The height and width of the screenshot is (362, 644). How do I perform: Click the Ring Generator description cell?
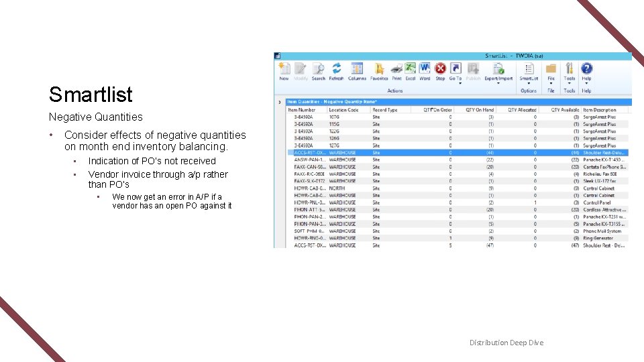(598, 238)
